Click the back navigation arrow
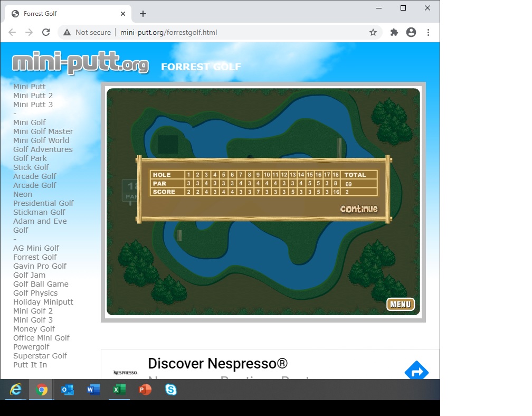Screen dimensions: 532x416 [12, 32]
